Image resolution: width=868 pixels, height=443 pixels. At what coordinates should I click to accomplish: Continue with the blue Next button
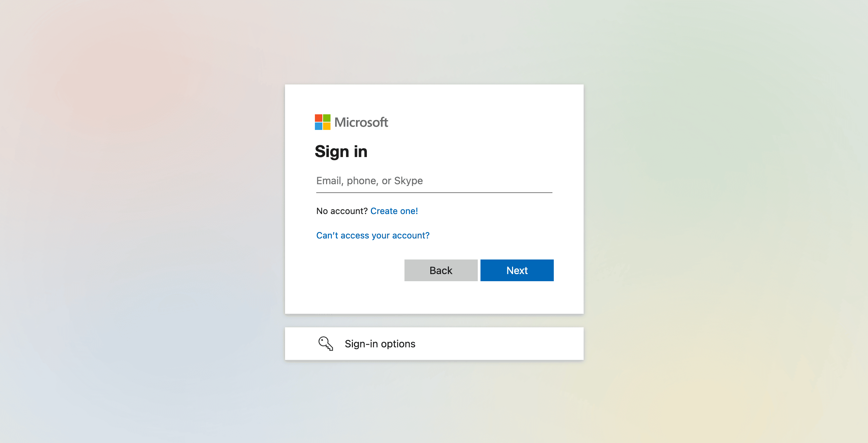517,270
